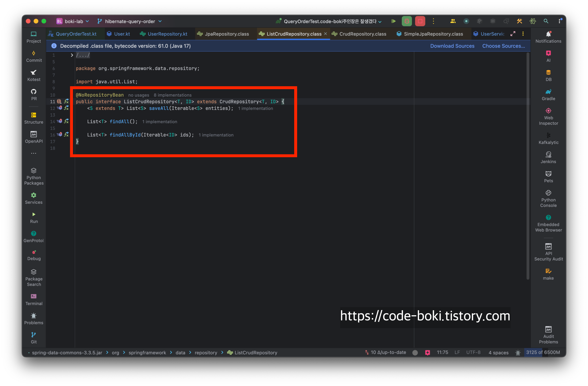Open the QueryOrderTest run configuration dropdown

[x=330, y=21]
